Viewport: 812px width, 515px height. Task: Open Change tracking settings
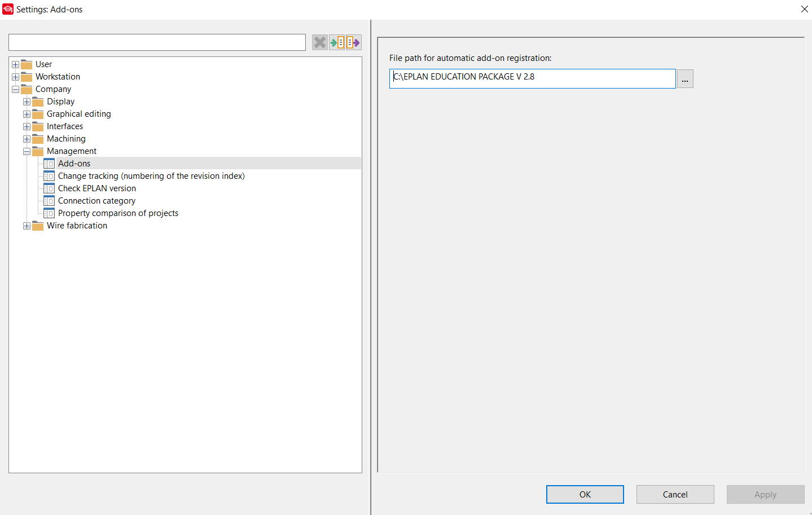coord(151,176)
